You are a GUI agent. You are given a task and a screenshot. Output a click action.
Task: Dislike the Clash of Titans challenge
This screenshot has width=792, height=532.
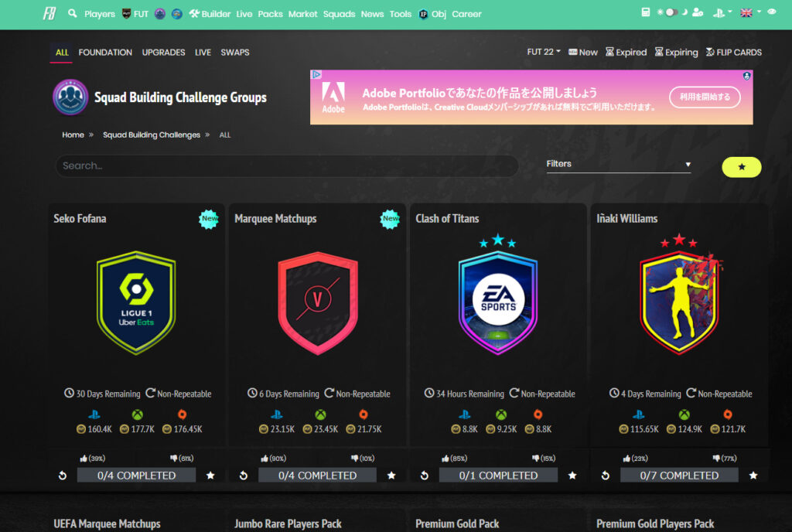(x=544, y=459)
